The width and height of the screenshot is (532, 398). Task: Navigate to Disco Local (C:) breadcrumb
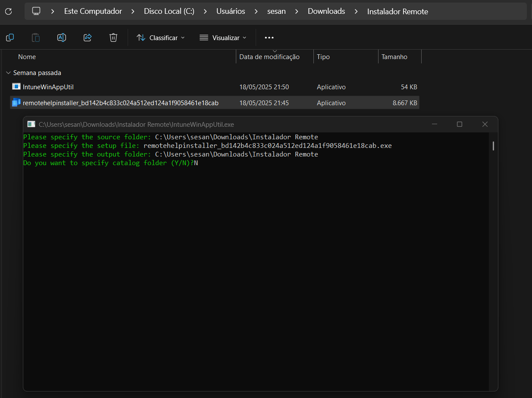tap(169, 12)
